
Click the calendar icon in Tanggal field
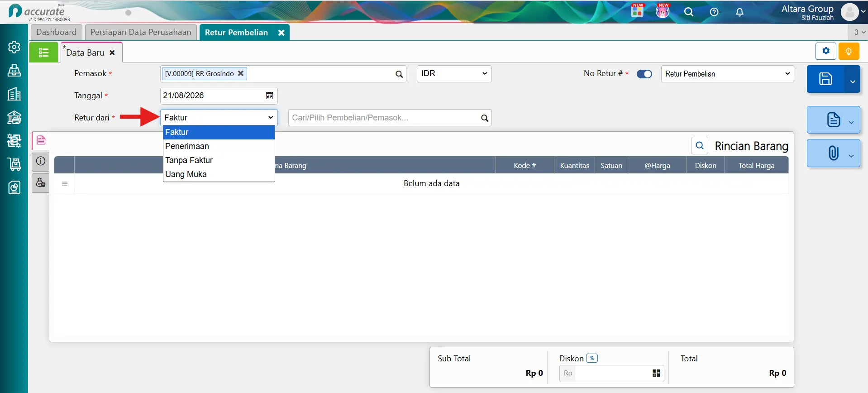tap(269, 96)
